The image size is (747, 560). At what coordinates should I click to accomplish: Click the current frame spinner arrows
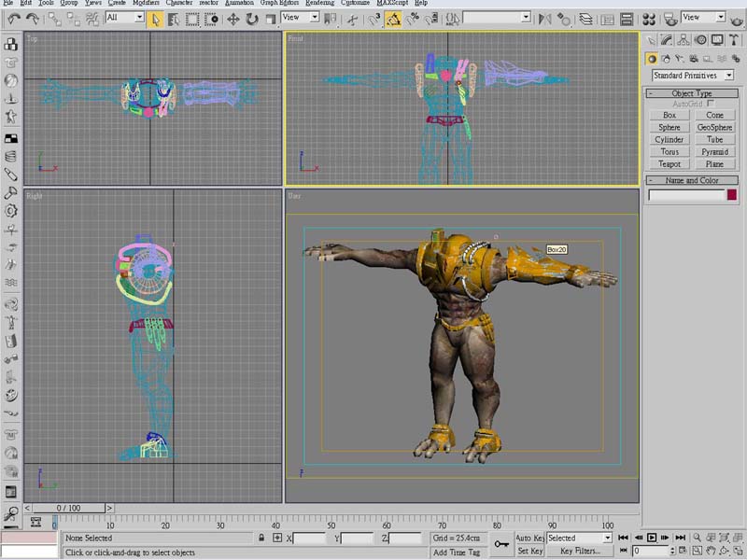pos(672,551)
